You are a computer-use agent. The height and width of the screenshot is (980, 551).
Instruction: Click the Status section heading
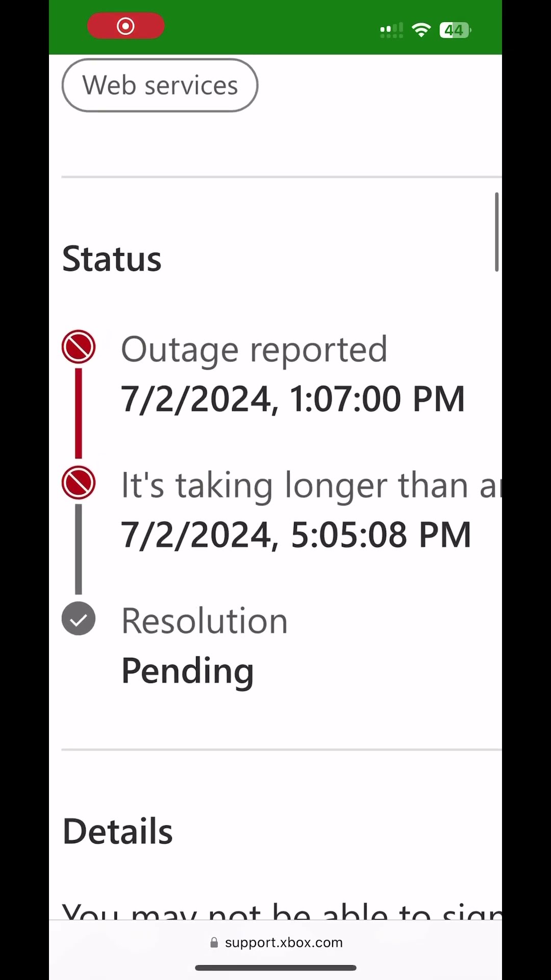(x=112, y=259)
